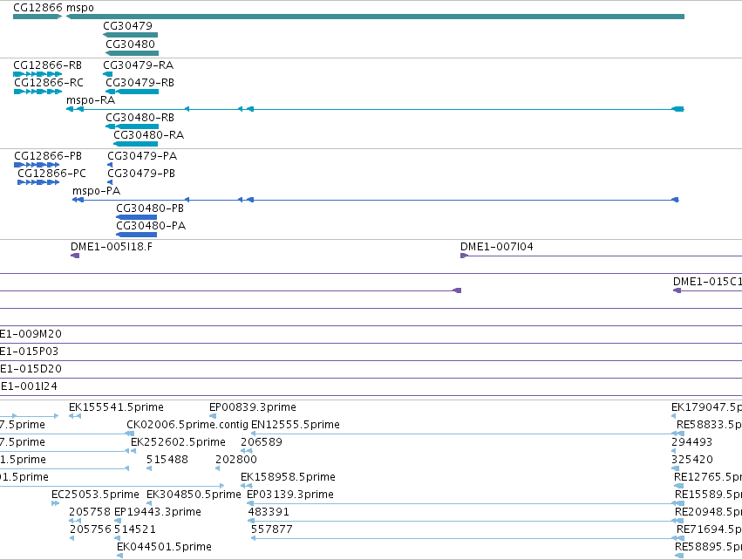This screenshot has height=560, width=742.
Task: Select the CG12866 gene bar
Action: click(37, 17)
